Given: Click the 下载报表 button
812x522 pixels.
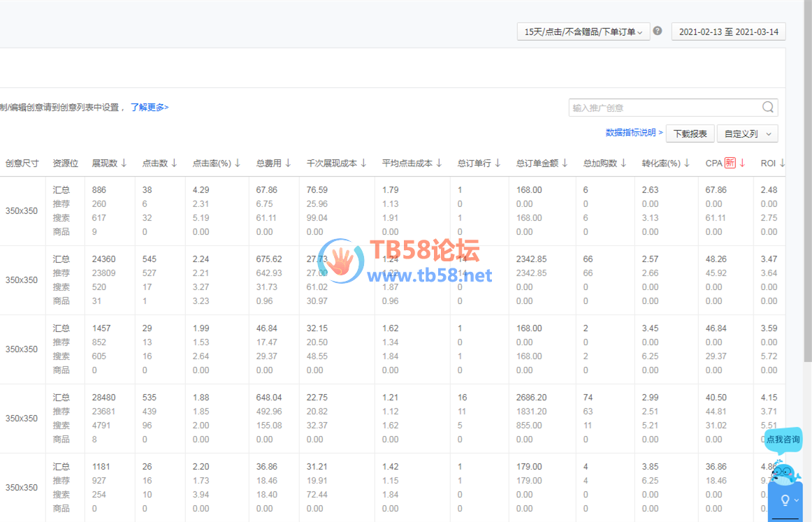Looking at the screenshot, I should tap(690, 133).
